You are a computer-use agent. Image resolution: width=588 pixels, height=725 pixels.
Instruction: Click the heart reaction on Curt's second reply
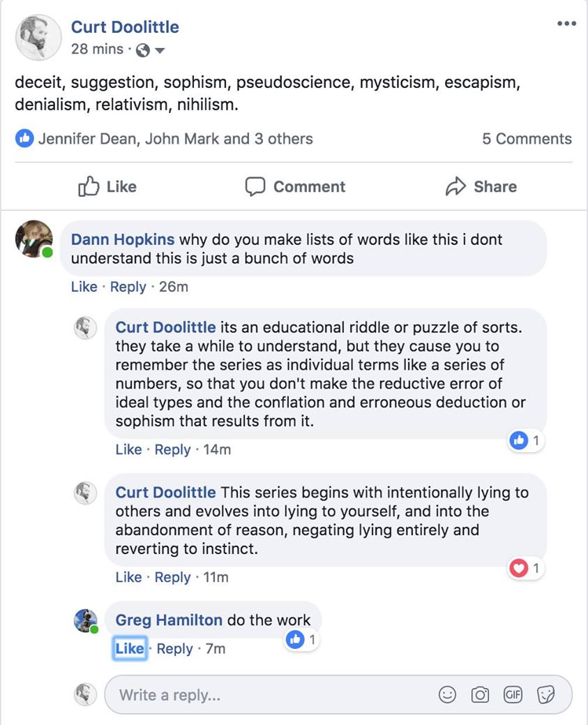tap(519, 568)
